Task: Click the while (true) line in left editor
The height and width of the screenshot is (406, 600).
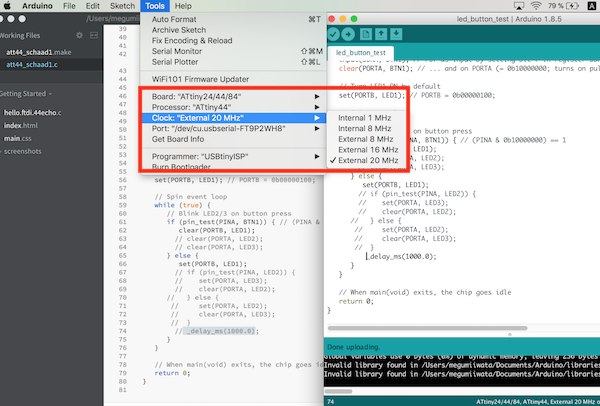Action: [x=182, y=205]
